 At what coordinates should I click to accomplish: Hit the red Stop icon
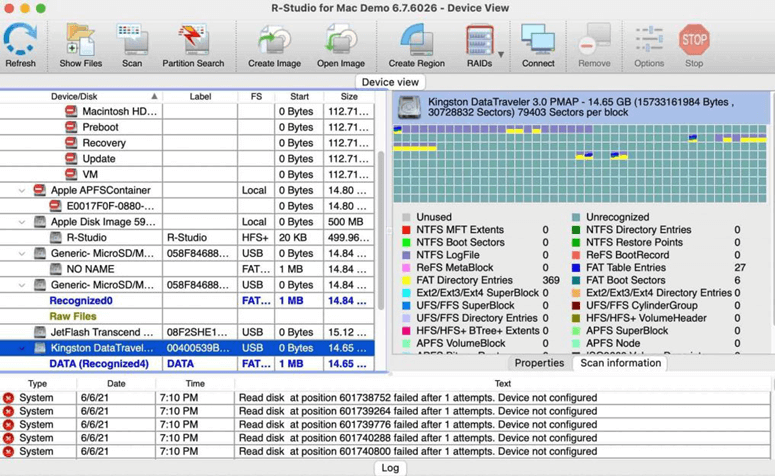click(x=694, y=40)
